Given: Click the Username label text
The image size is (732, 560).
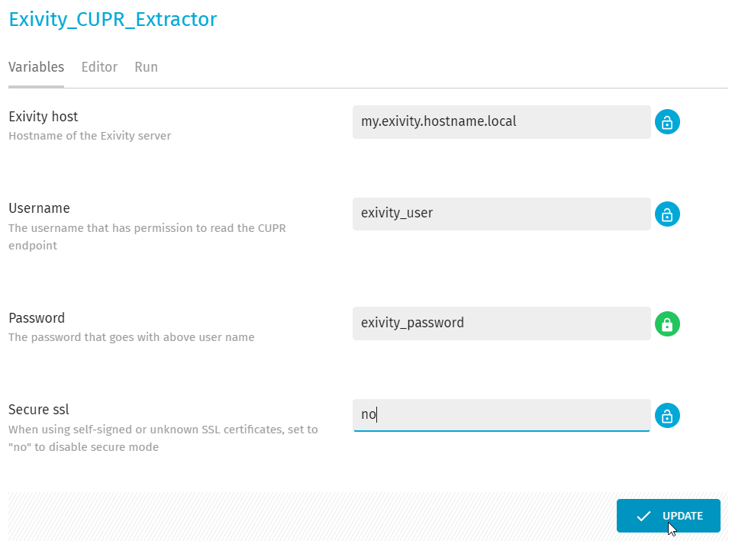Looking at the screenshot, I should (x=39, y=208).
